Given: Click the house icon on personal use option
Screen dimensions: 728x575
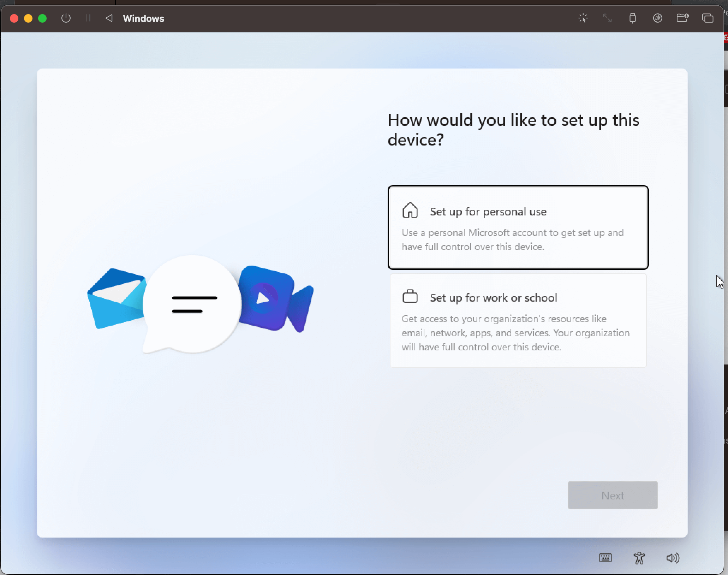Looking at the screenshot, I should click(410, 211).
